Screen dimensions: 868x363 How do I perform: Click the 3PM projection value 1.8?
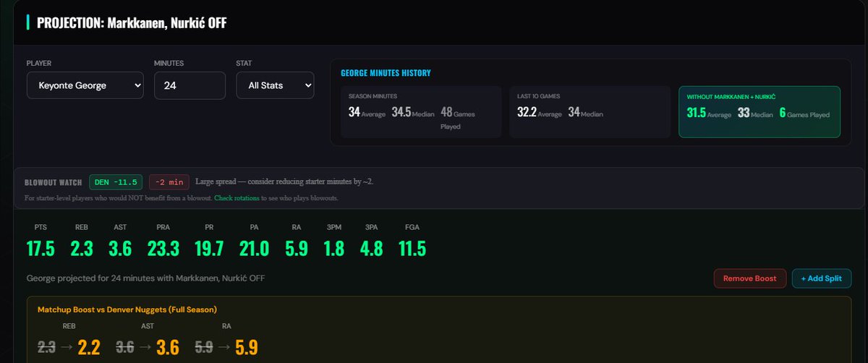tap(335, 249)
